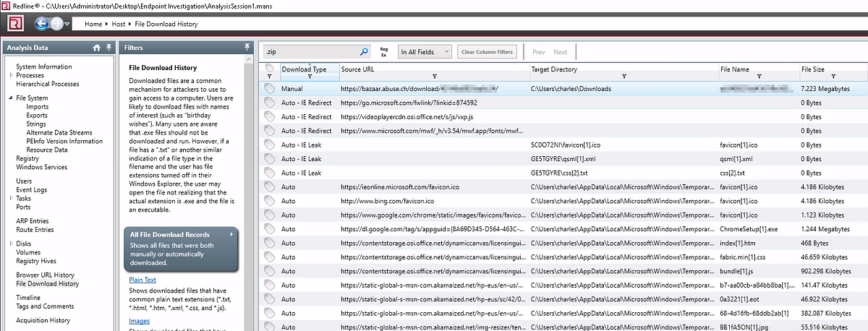The height and width of the screenshot is (331, 868).
Task: Select System Information in Analysis Data
Action: click(44, 66)
